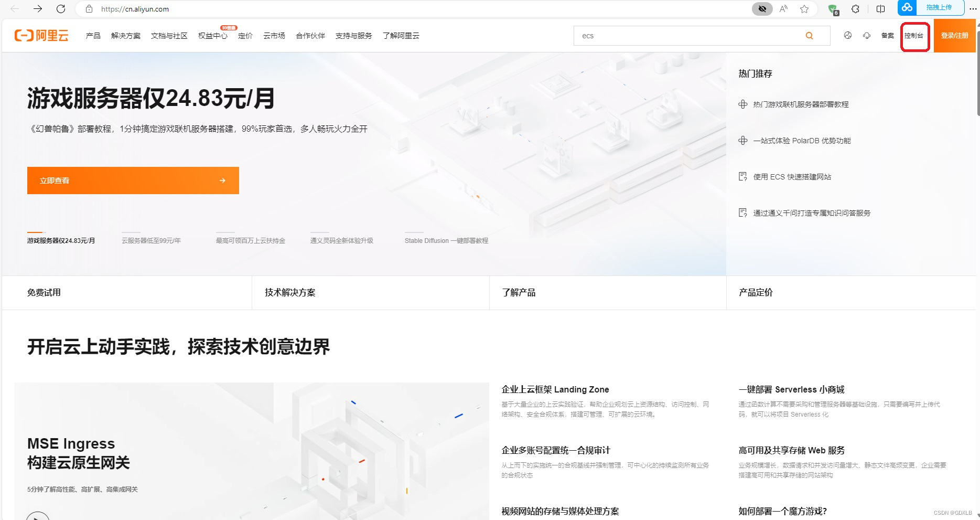This screenshot has width=980, height=520.
Task: Open the 支持与服务 menu
Action: tap(354, 36)
